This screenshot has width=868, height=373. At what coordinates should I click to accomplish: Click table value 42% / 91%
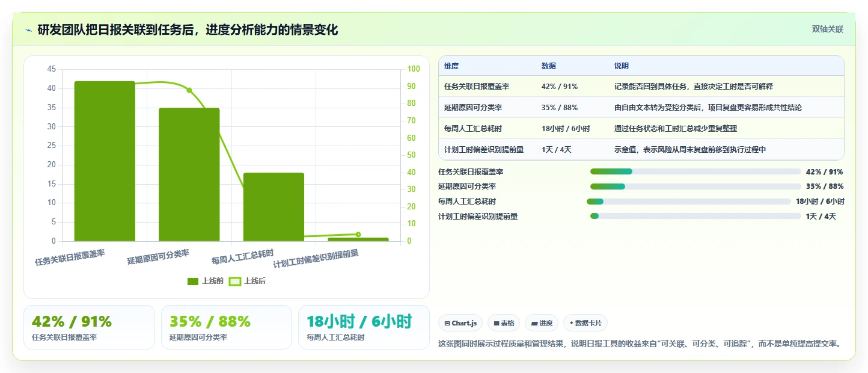[560, 87]
